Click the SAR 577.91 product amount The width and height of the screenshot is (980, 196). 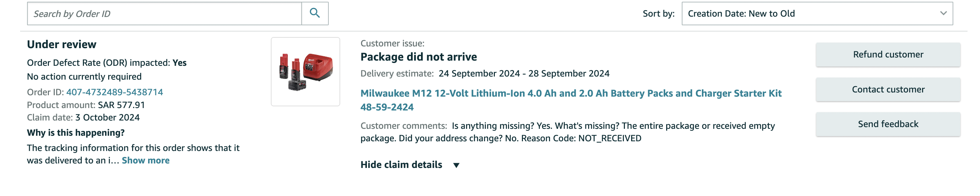(121, 105)
